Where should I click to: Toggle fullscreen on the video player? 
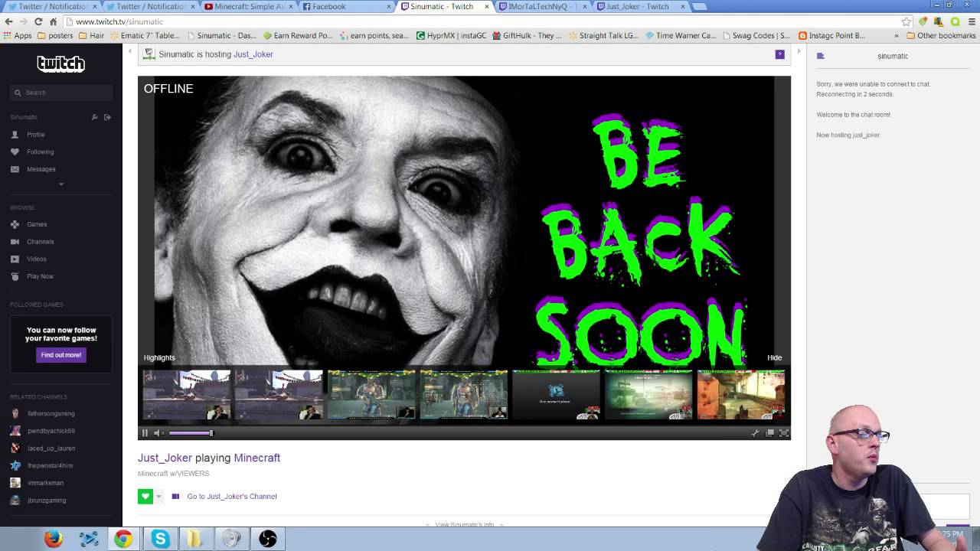click(x=783, y=433)
